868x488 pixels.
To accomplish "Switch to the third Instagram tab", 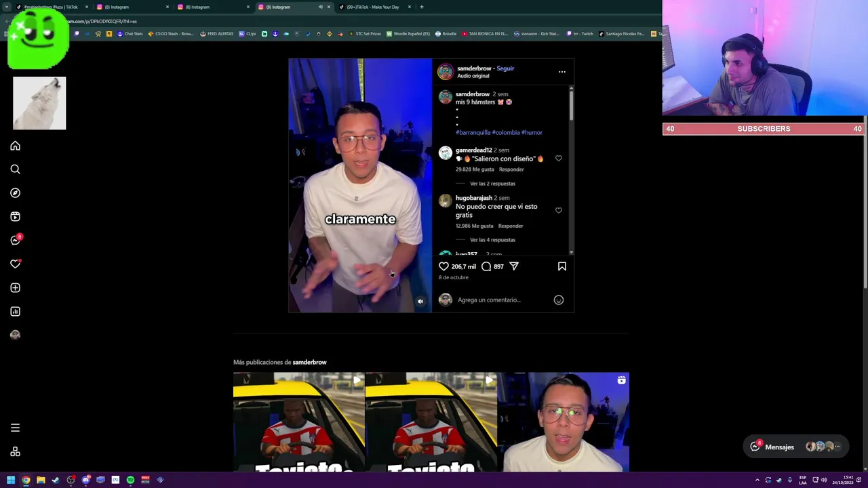I will (213, 7).
